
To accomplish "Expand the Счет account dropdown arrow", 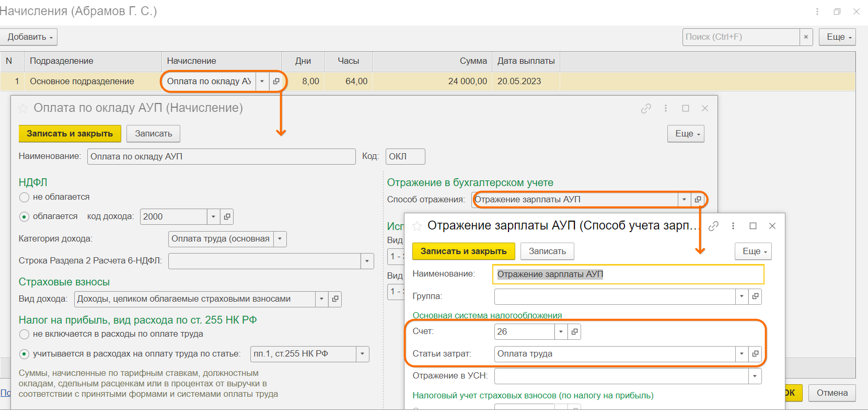I will click(x=561, y=331).
